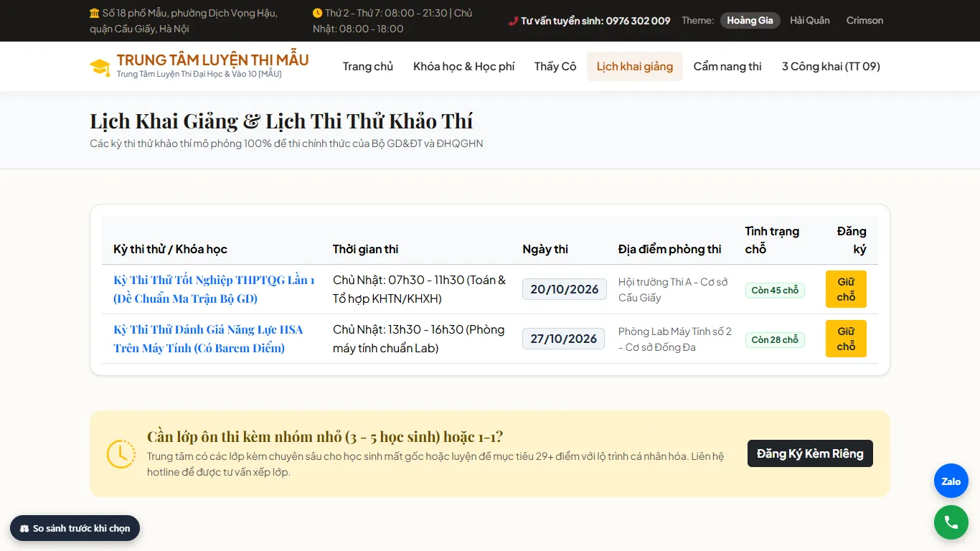The width and height of the screenshot is (980, 551).
Task: Click the clock icon next to opening hours
Action: pyautogui.click(x=318, y=13)
